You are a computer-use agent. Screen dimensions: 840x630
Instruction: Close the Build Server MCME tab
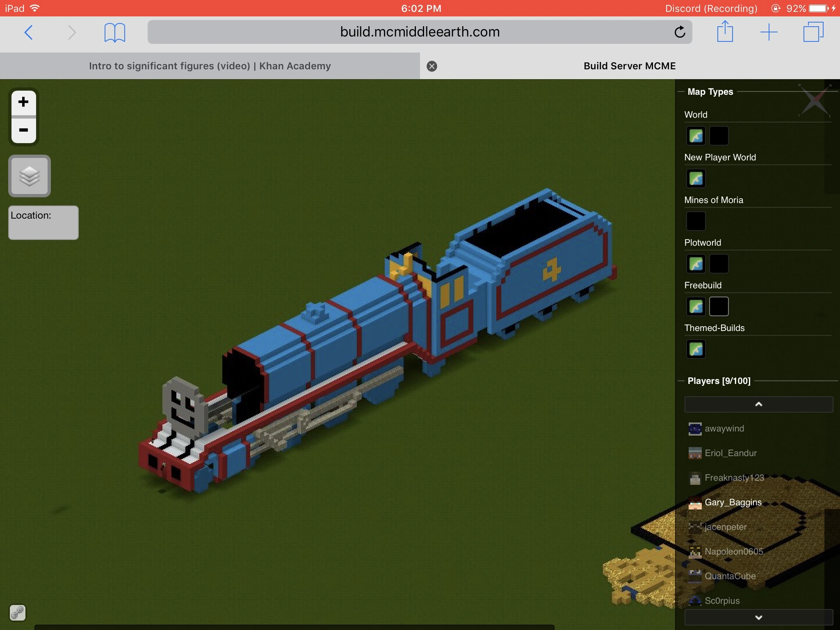click(431, 66)
